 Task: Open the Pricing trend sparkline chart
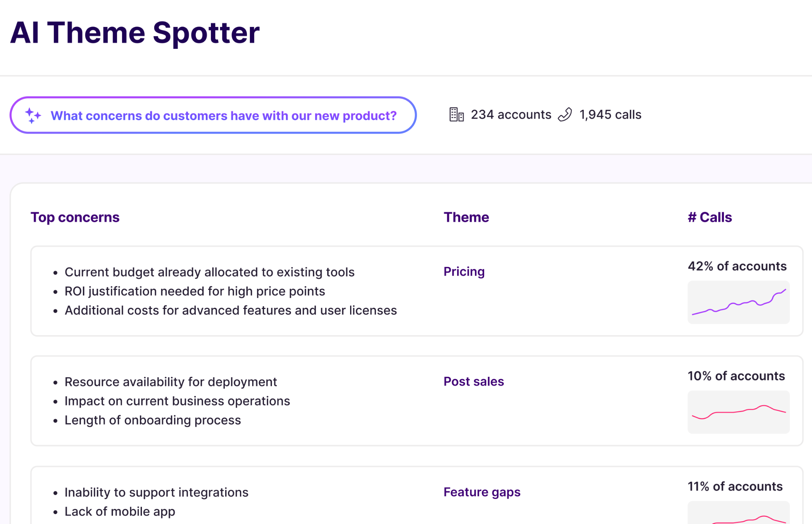[x=738, y=302]
